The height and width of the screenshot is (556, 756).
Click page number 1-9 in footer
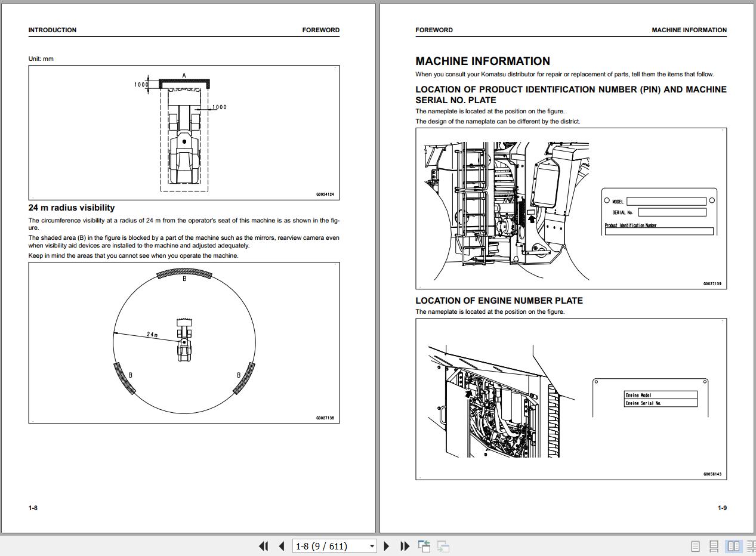click(722, 508)
